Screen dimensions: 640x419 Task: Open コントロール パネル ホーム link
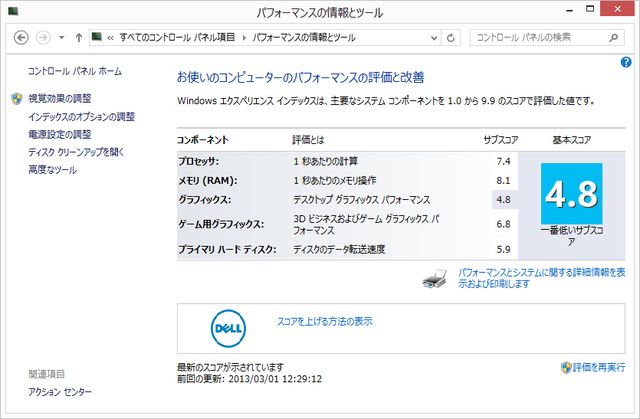tap(75, 71)
